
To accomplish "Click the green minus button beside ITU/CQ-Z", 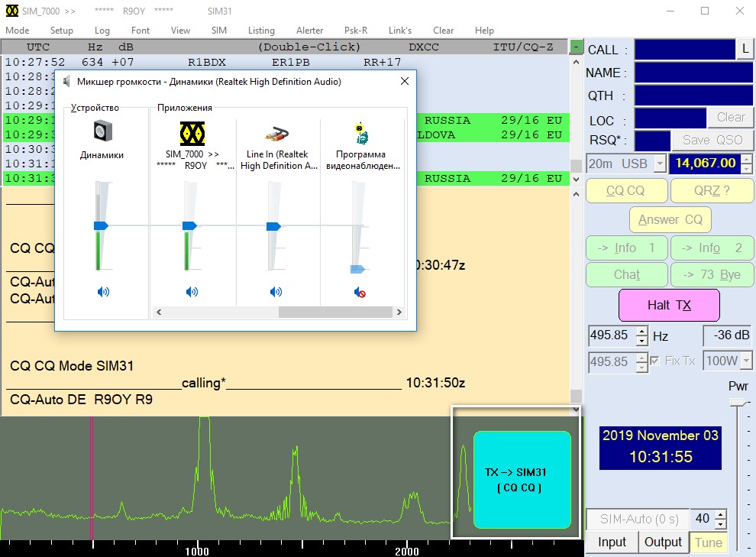I will (x=577, y=47).
